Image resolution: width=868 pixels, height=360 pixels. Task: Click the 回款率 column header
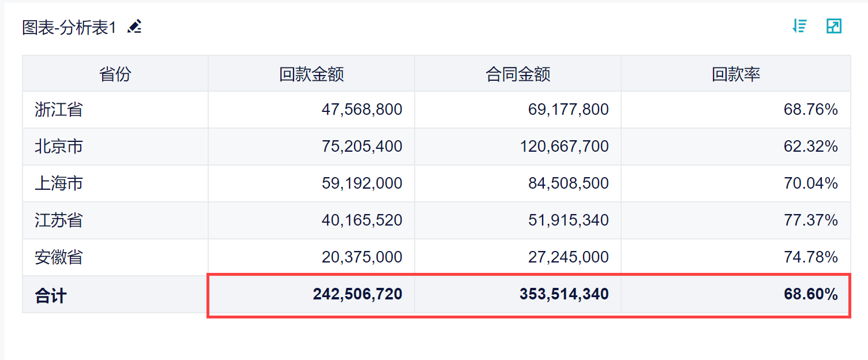tap(736, 74)
